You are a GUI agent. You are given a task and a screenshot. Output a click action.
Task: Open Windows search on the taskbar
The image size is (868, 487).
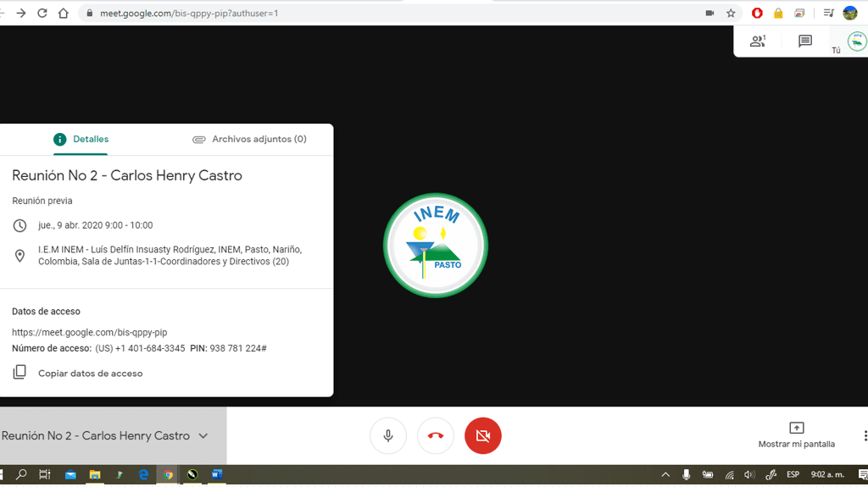[x=21, y=474]
